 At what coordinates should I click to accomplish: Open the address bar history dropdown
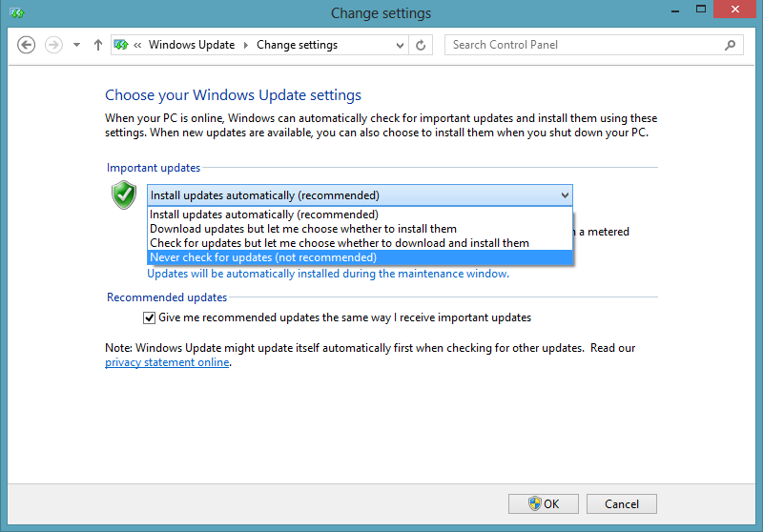[400, 45]
